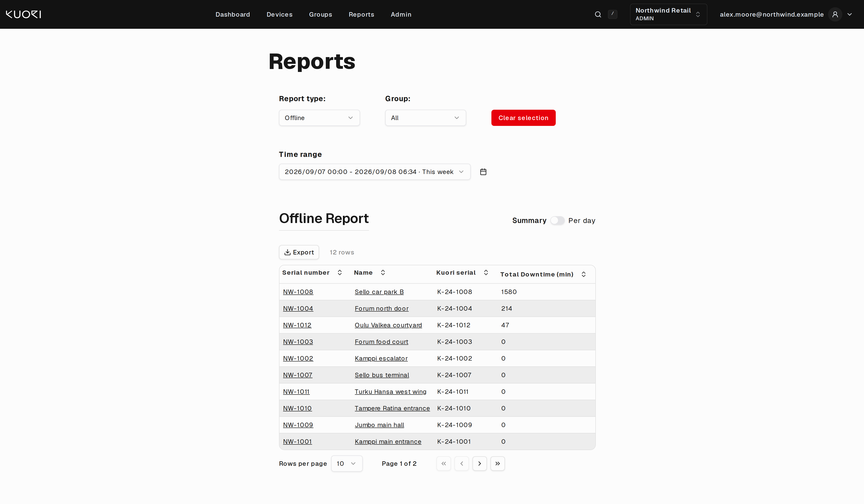Image resolution: width=864 pixels, height=504 pixels.
Task: Sort by Total Downtime column
Action: tap(584, 274)
